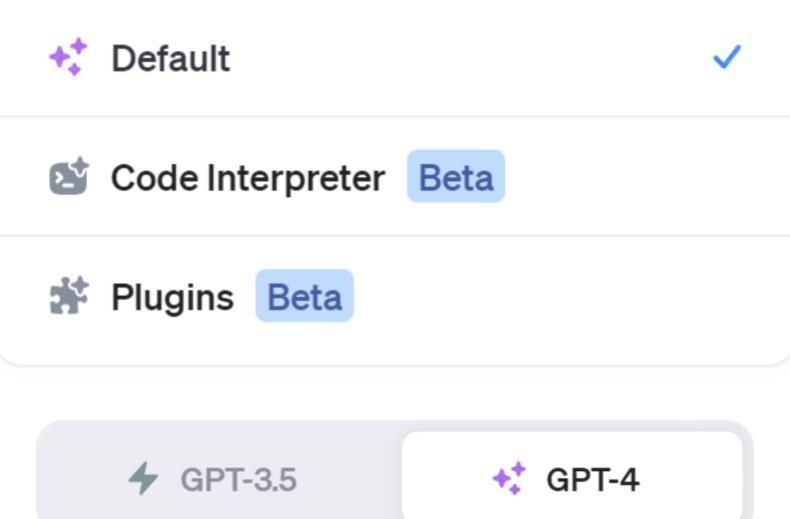
Task: Click the GPT-4 text label
Action: click(592, 479)
